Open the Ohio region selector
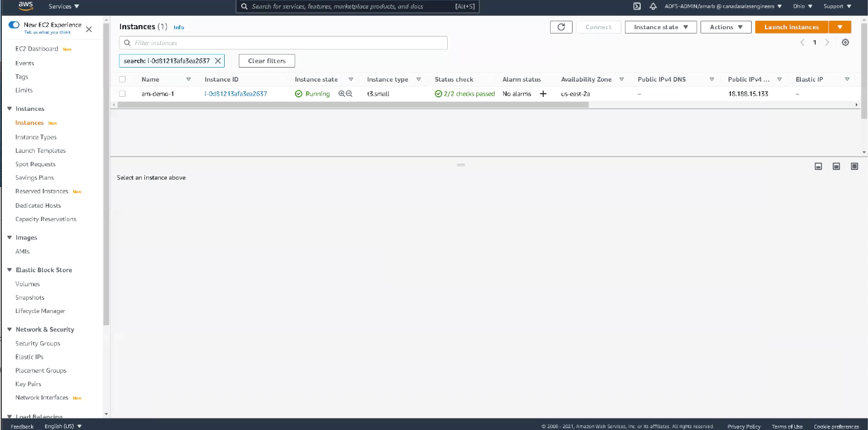Screen dimensions: 868x430 pyautogui.click(x=802, y=7)
